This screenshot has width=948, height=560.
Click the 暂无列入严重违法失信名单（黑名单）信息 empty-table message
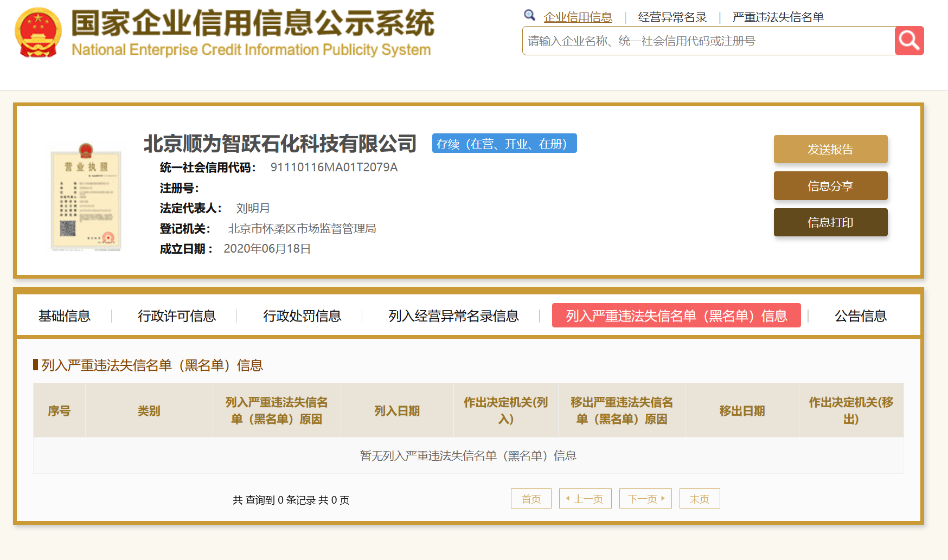pyautogui.click(x=468, y=455)
